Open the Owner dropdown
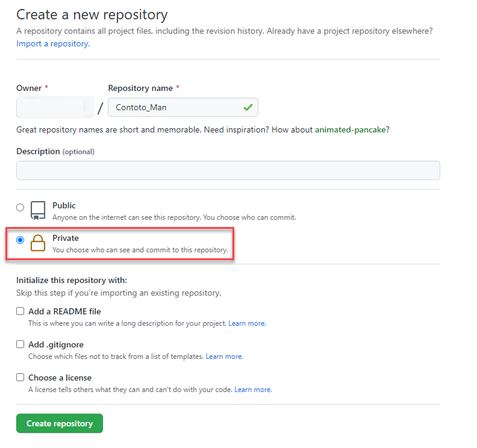Screen dimensions: 477x448 coord(55,107)
